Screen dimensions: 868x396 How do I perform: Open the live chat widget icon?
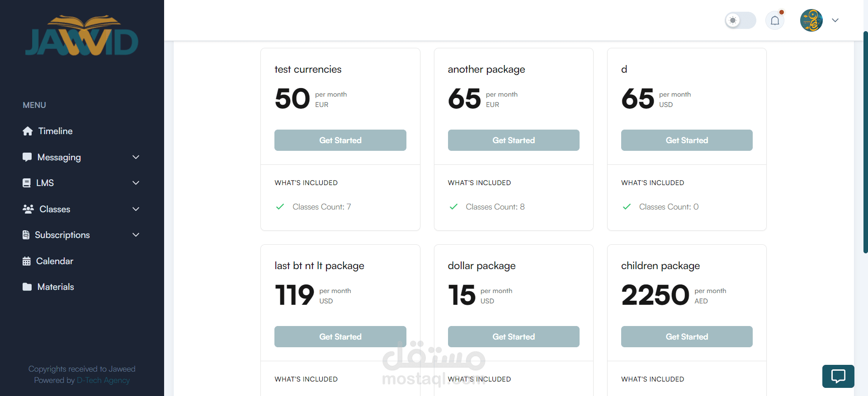point(838,376)
